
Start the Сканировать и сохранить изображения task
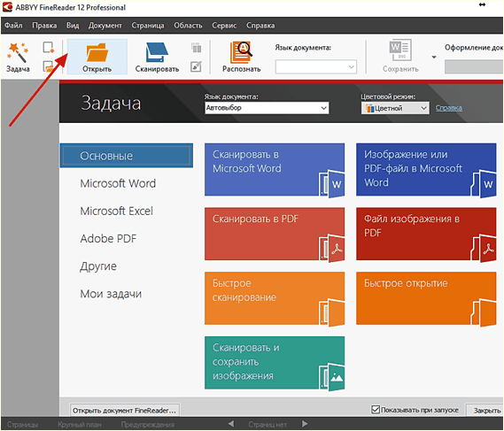tap(275, 363)
